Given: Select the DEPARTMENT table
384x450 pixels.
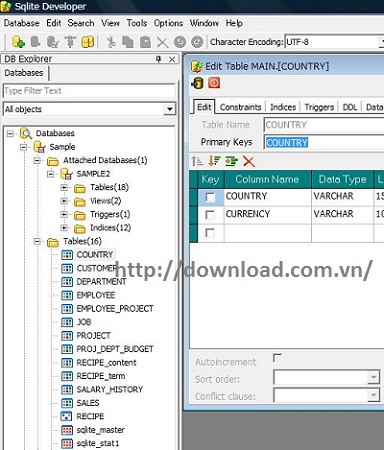Looking at the screenshot, I should pyautogui.click(x=101, y=282).
